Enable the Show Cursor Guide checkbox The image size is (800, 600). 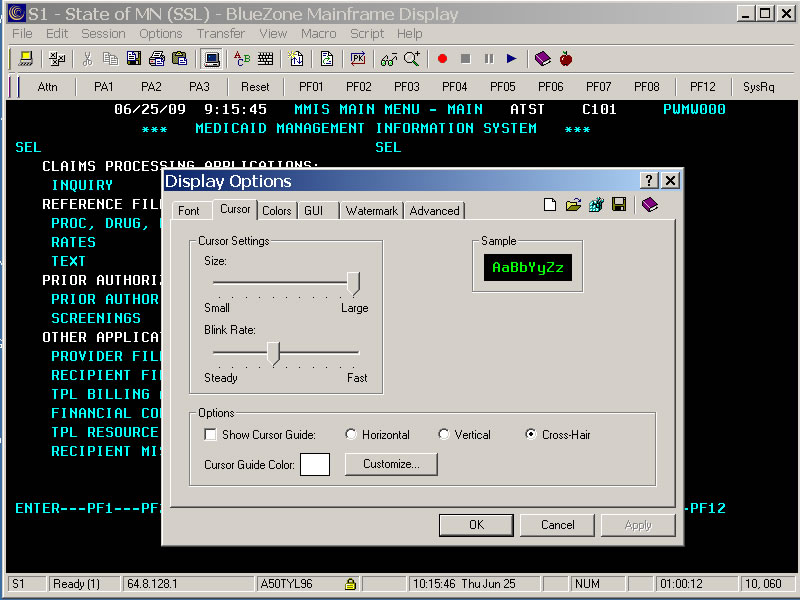coord(211,435)
